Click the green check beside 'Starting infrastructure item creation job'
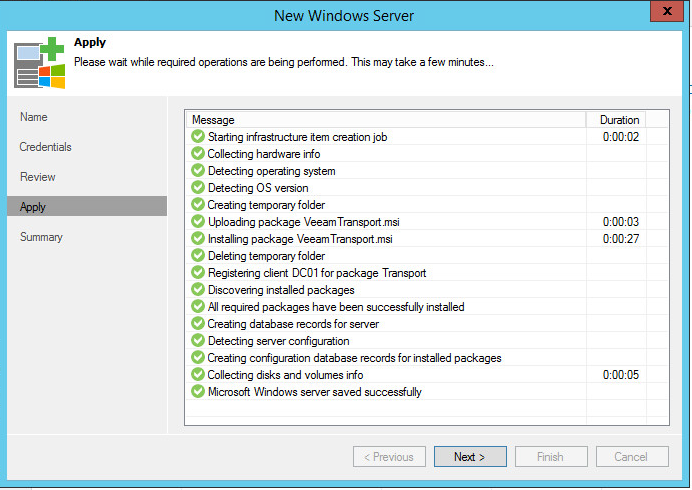Screen dimensions: 692x490 coord(197,137)
